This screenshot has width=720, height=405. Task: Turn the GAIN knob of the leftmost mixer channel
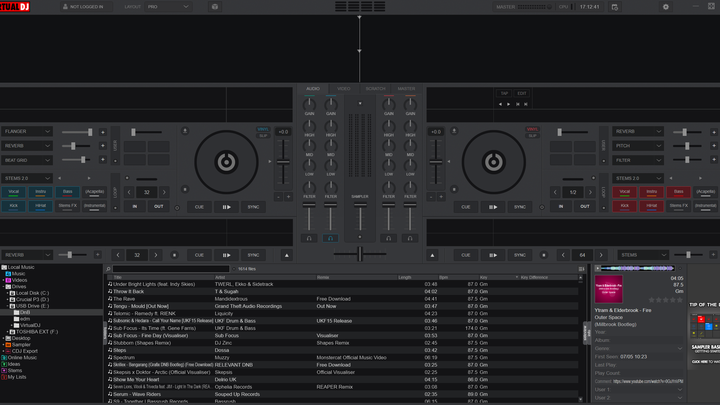point(309,105)
